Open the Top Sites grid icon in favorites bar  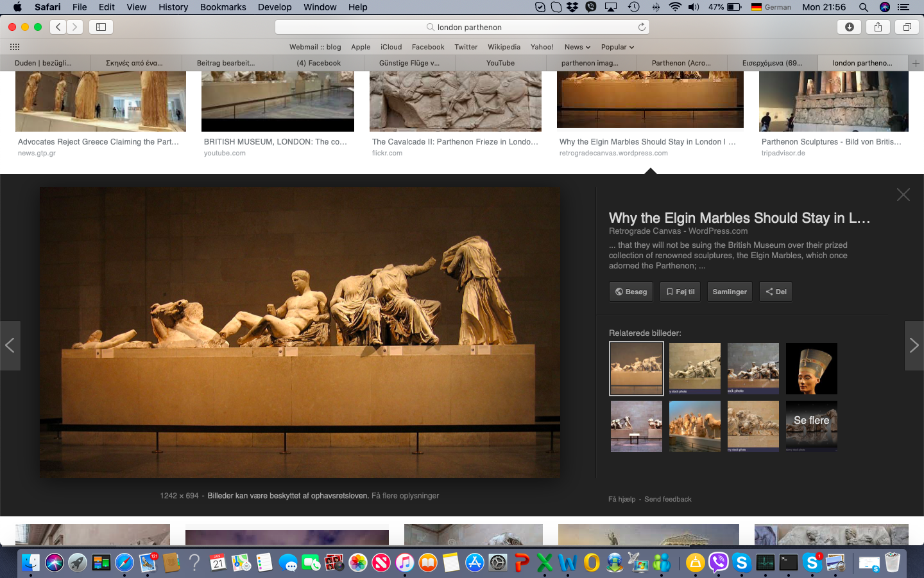(15, 47)
